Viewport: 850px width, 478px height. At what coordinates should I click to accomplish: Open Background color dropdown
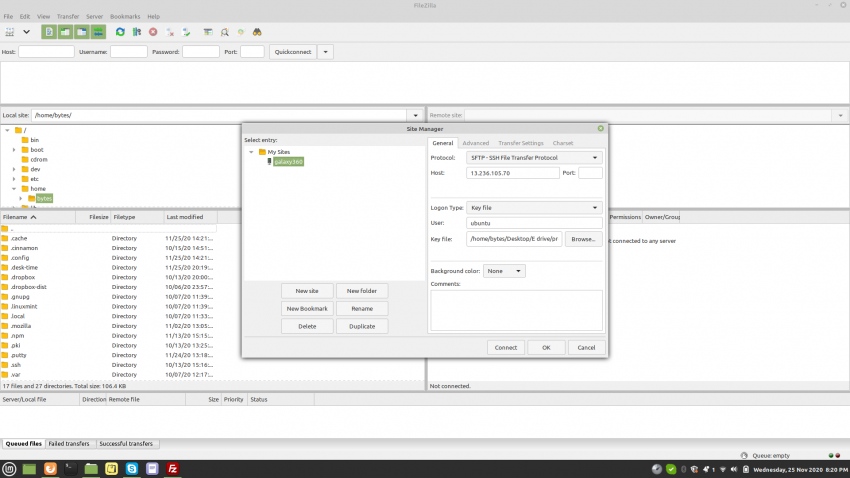click(x=504, y=271)
